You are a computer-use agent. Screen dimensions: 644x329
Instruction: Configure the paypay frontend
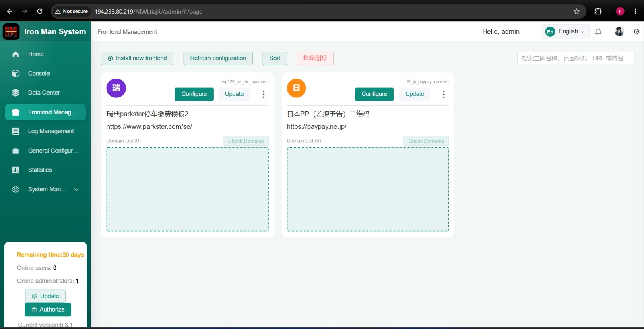point(374,94)
